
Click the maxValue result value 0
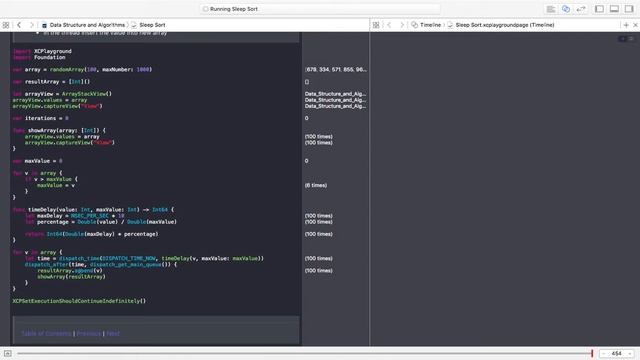click(307, 161)
